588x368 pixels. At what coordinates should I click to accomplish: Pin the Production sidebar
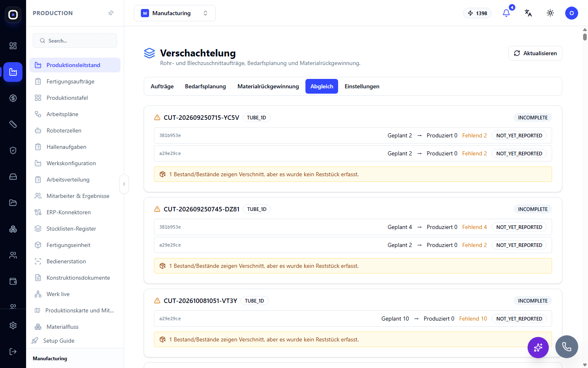click(x=111, y=13)
